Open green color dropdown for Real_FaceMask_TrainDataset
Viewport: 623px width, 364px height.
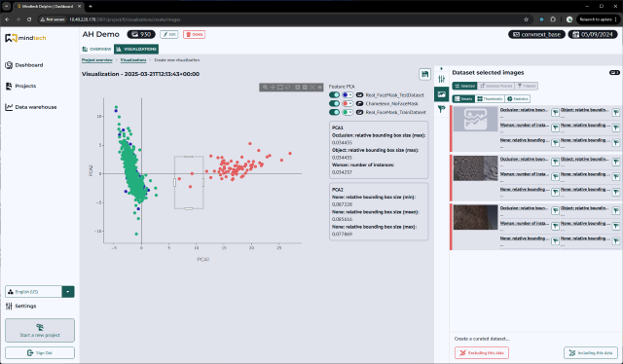(348, 113)
